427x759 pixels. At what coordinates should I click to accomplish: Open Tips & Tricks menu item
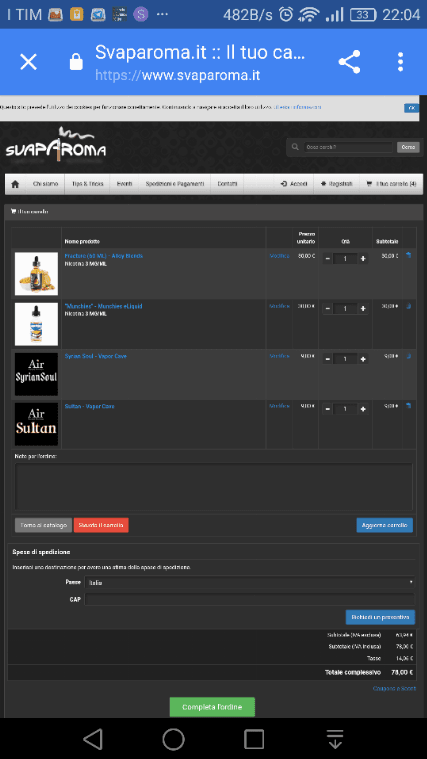88,184
